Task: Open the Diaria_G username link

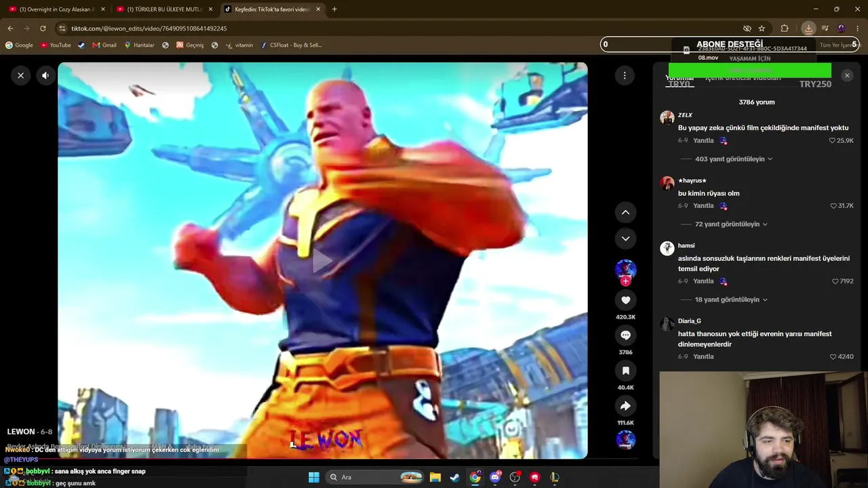Action: point(690,321)
